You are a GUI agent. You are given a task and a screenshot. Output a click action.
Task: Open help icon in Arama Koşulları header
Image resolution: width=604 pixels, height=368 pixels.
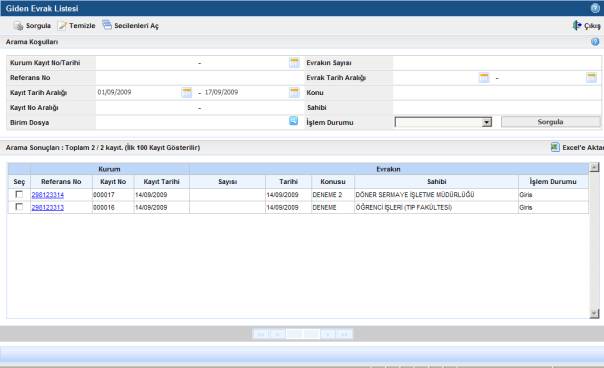click(595, 42)
